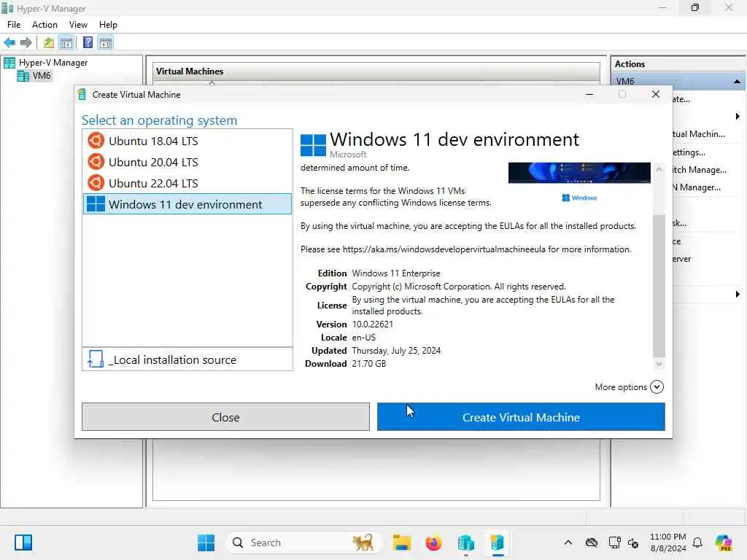
Task: Minimize the Create Virtual Machine dialog
Action: 589,94
